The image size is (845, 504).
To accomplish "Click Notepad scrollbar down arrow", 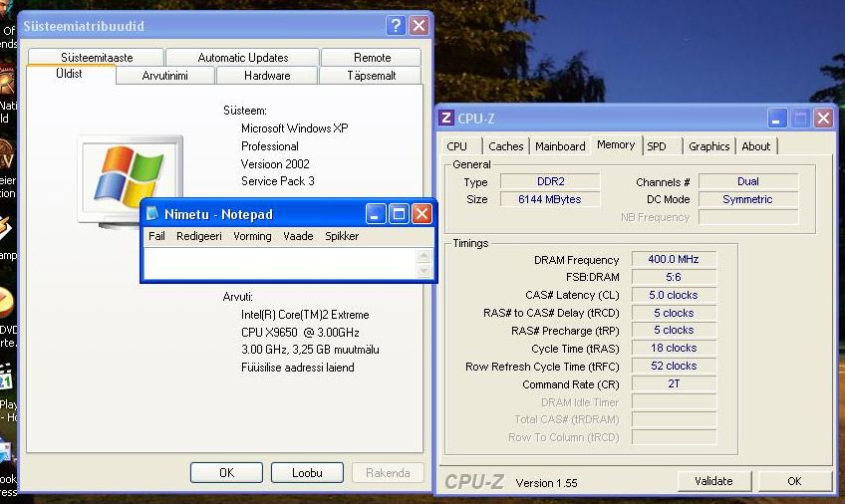I will pyautogui.click(x=424, y=270).
